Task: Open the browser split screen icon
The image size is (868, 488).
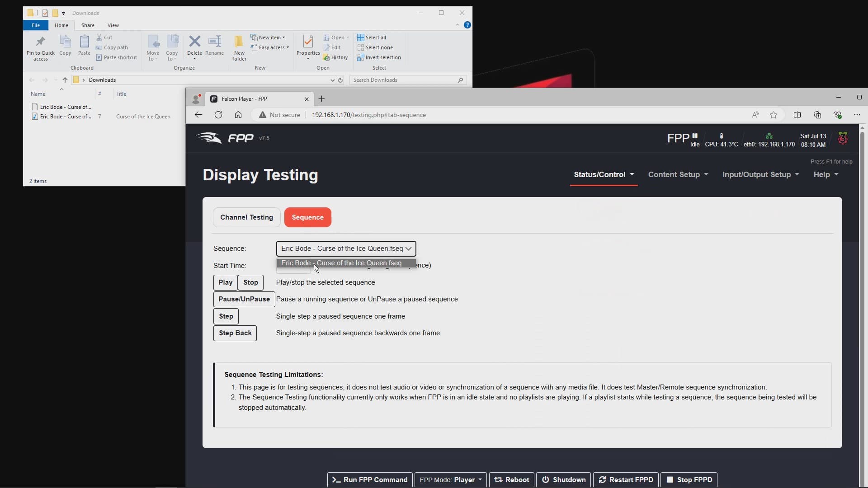Action: 797,115
